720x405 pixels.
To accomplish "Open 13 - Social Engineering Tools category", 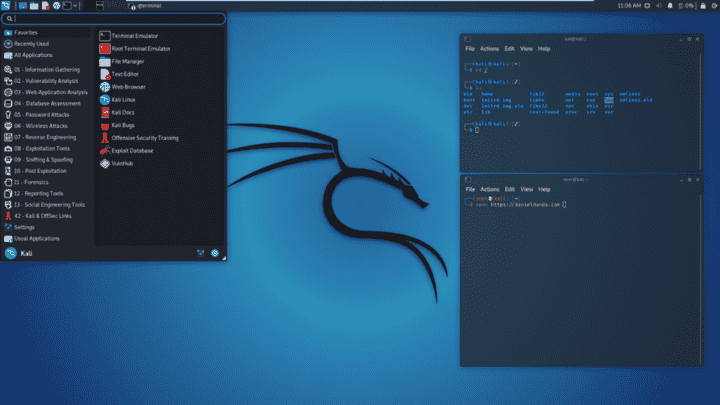I will pyautogui.click(x=46, y=205).
